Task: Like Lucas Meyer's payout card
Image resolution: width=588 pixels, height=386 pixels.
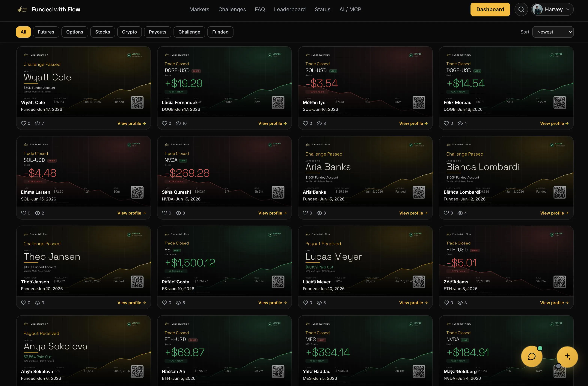Action: click(x=305, y=303)
